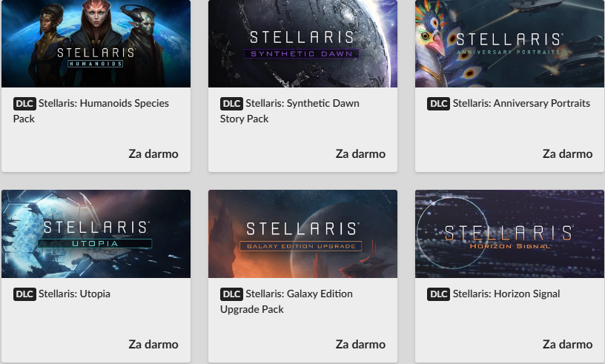Open the Stellaris Anniversary Portraits cover image
This screenshot has width=605, height=364.
coord(509,44)
